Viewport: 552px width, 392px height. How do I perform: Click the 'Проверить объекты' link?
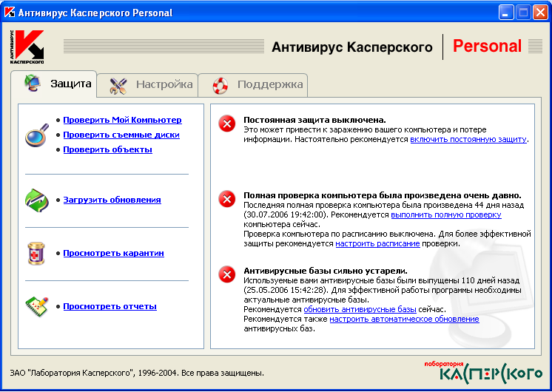coord(108,149)
